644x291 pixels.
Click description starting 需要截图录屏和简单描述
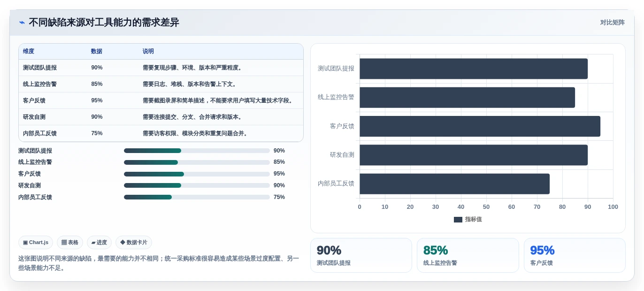tap(219, 100)
